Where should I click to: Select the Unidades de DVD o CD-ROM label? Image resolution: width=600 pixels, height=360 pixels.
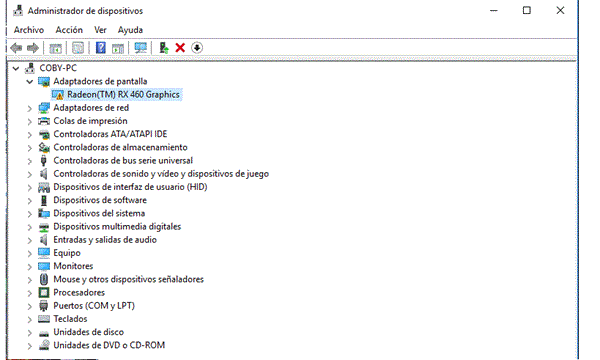coord(109,345)
